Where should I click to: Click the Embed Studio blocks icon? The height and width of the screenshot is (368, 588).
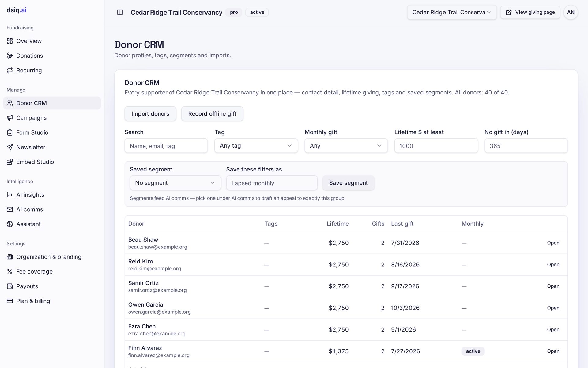(10, 162)
